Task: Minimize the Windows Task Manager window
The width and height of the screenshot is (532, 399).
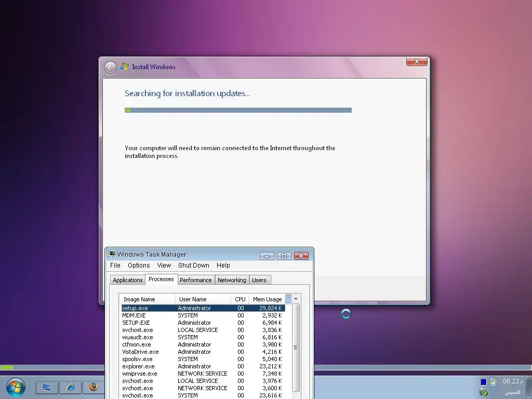Action: coord(267,256)
